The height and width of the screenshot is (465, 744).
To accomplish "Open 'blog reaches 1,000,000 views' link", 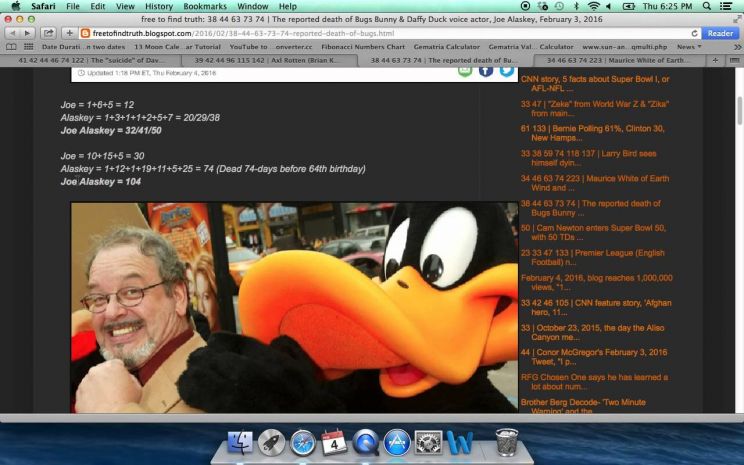I will click(x=596, y=282).
